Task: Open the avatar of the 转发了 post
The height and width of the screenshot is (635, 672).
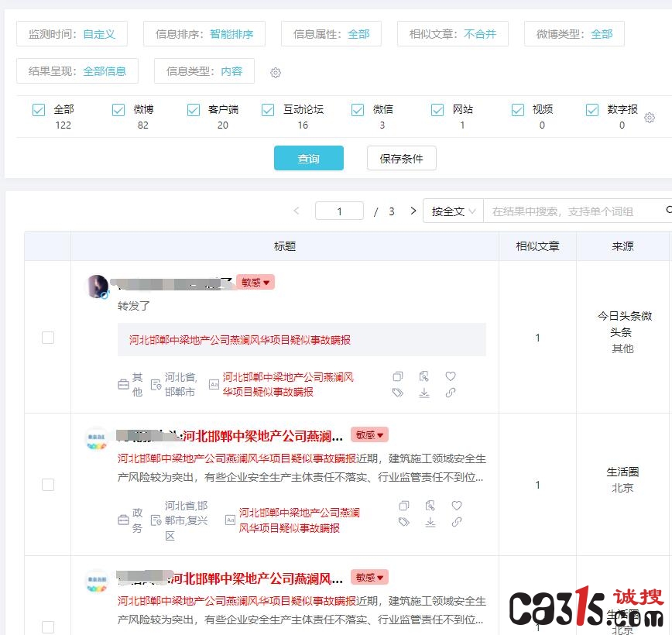Action: (98, 287)
